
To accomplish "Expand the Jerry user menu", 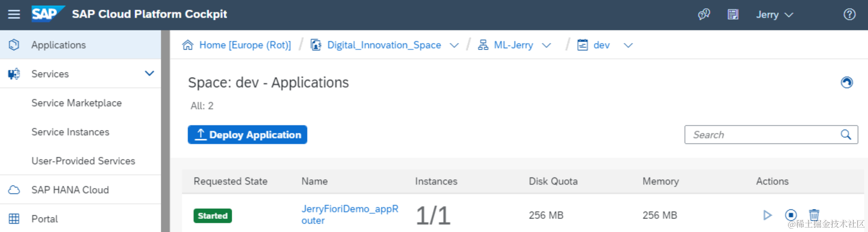I will pyautogui.click(x=774, y=15).
